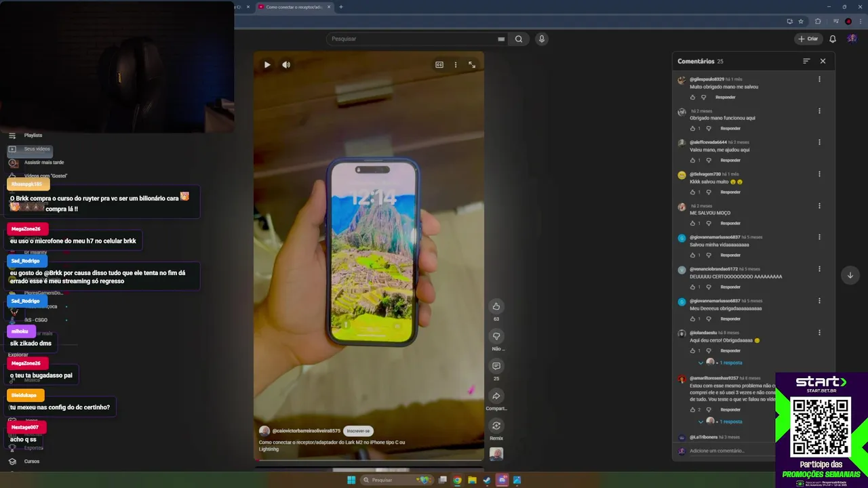Dislike @gilespaulo8329's comment

pos(703,97)
